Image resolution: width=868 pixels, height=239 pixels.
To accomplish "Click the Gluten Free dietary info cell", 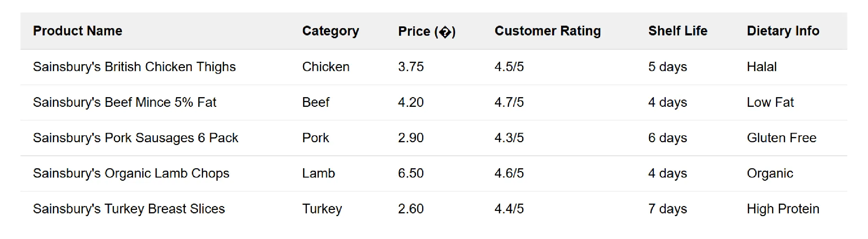I will (781, 138).
